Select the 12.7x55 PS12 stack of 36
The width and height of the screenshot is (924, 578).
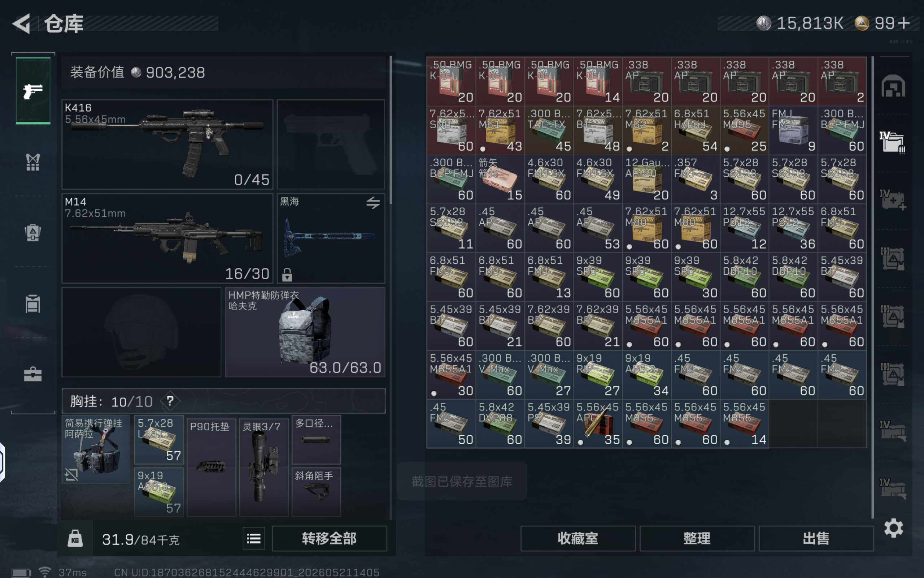coord(793,228)
